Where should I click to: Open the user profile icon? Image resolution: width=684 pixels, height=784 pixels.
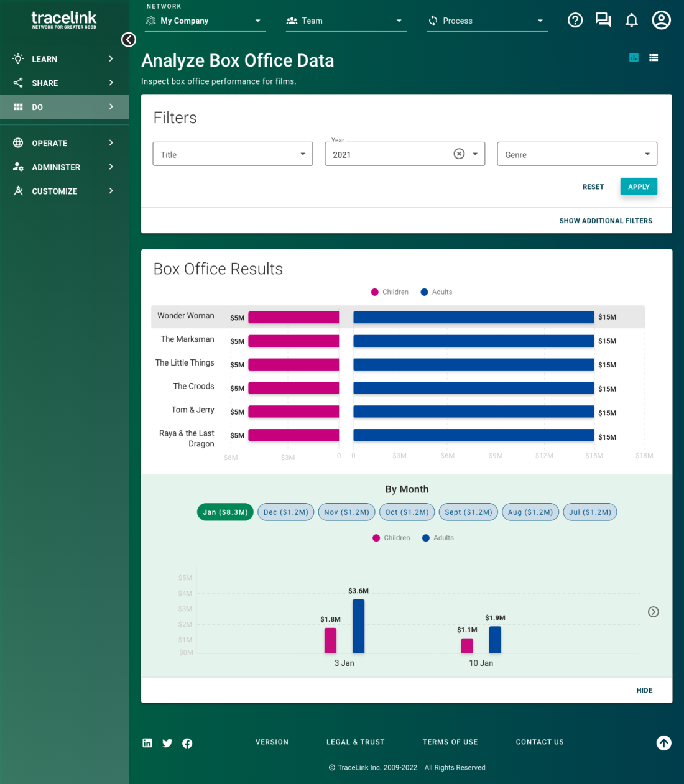661,21
